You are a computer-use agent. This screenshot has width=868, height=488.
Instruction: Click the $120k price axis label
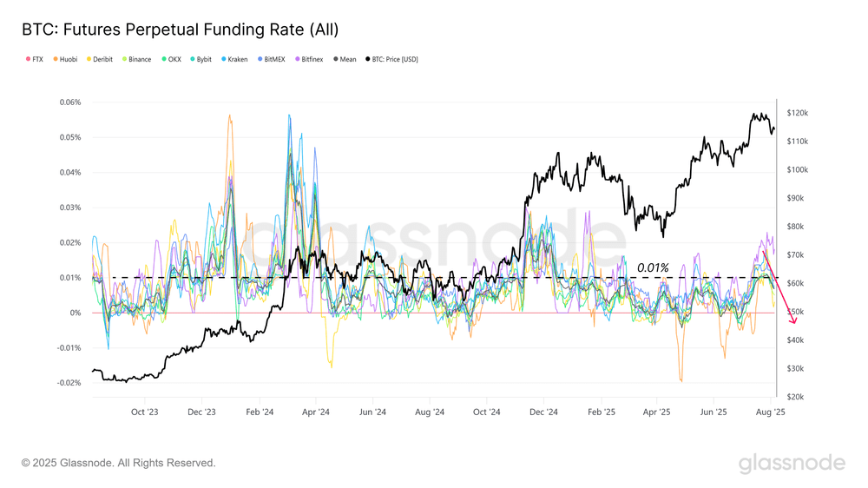coord(797,113)
